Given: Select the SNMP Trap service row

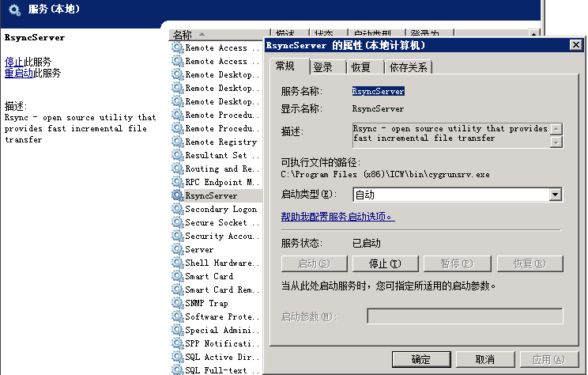Looking at the screenshot, I should click(216, 303).
